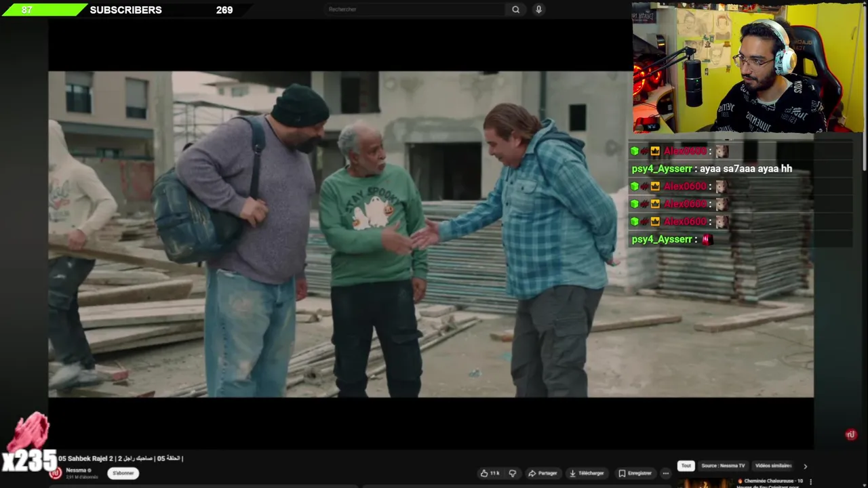
Task: Click psy4_Aysserr chat message 'ayaa sa7aaa'
Action: (712, 169)
